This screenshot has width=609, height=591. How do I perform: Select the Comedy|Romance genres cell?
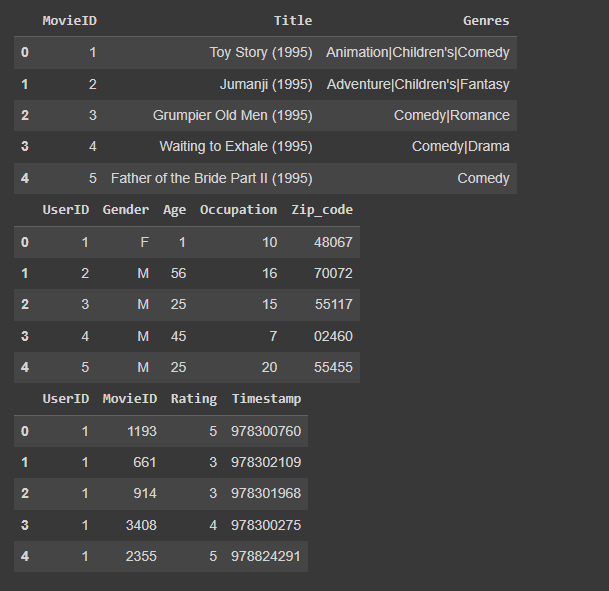click(x=452, y=115)
